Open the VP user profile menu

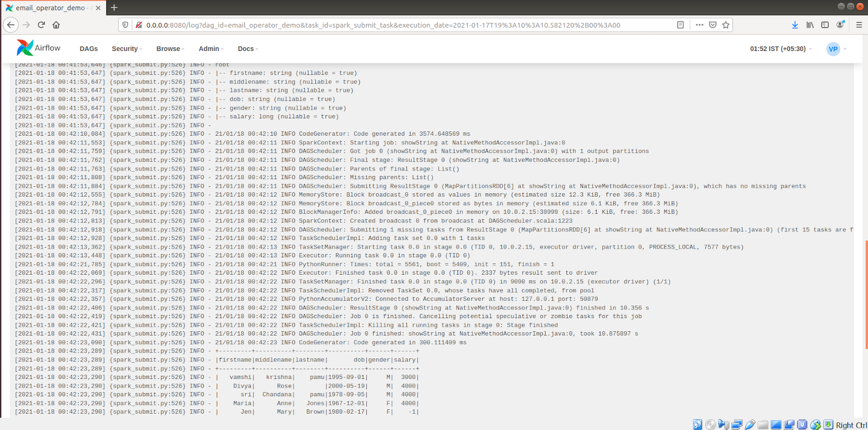click(837, 49)
